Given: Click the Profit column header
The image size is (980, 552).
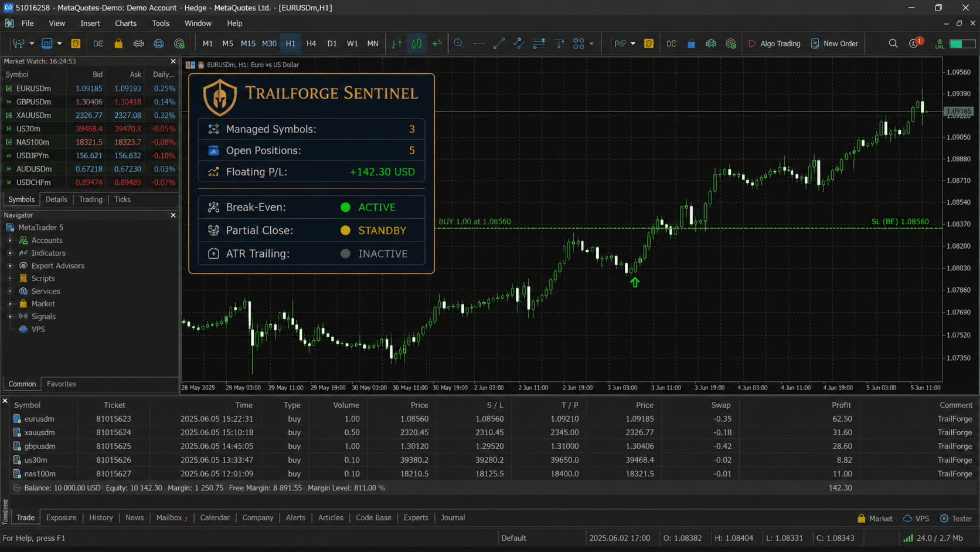Looking at the screenshot, I should (x=841, y=405).
